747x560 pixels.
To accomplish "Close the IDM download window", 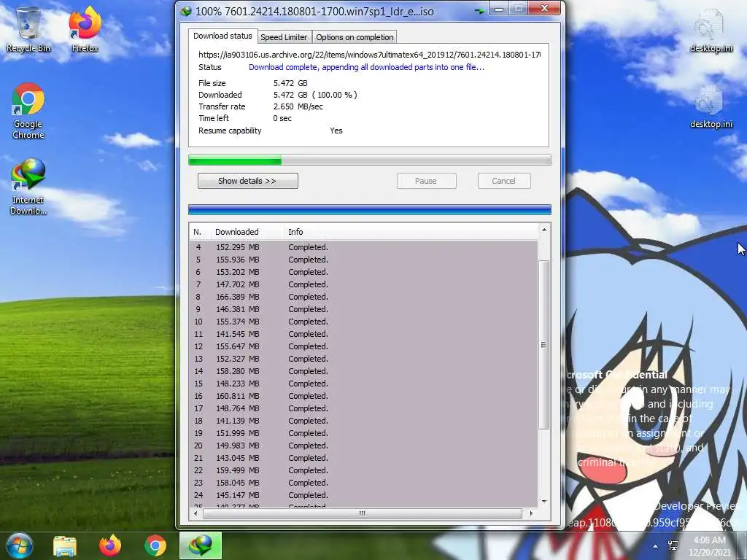I will [x=544, y=8].
